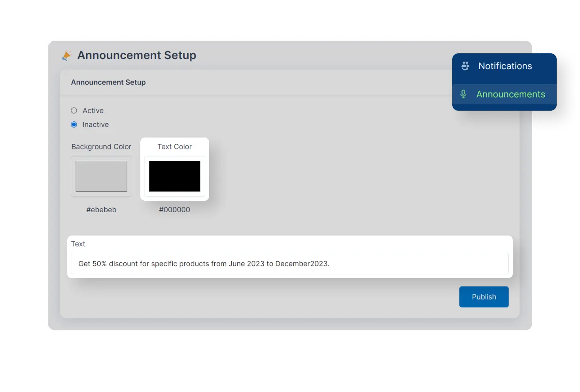Select the Active radio button

pos(74,111)
